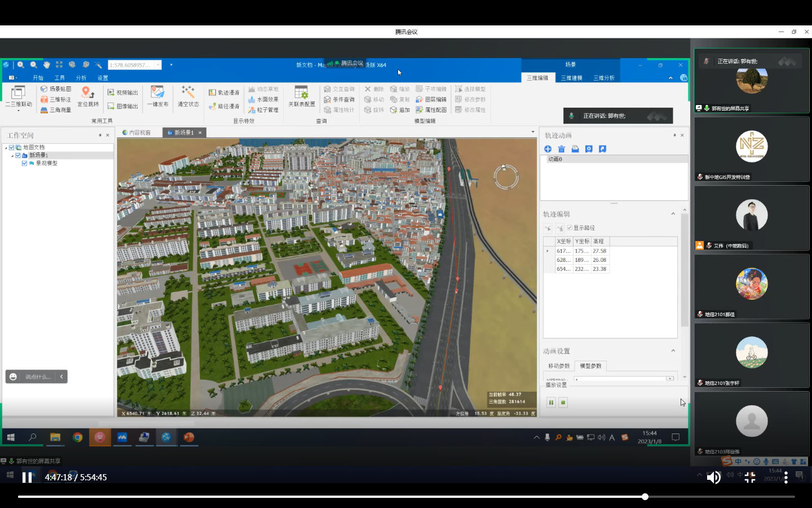This screenshot has width=812, height=508.
Task: Add a new animation with the plus icon
Action: click(548, 149)
